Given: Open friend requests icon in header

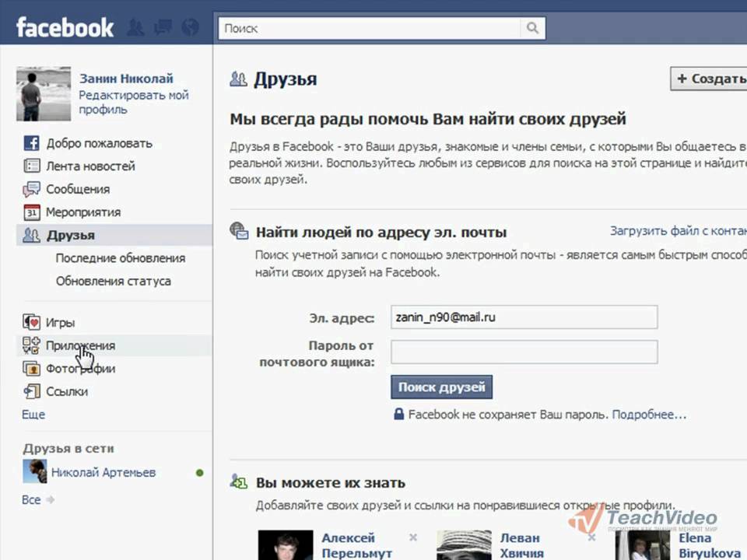Looking at the screenshot, I should click(x=135, y=28).
